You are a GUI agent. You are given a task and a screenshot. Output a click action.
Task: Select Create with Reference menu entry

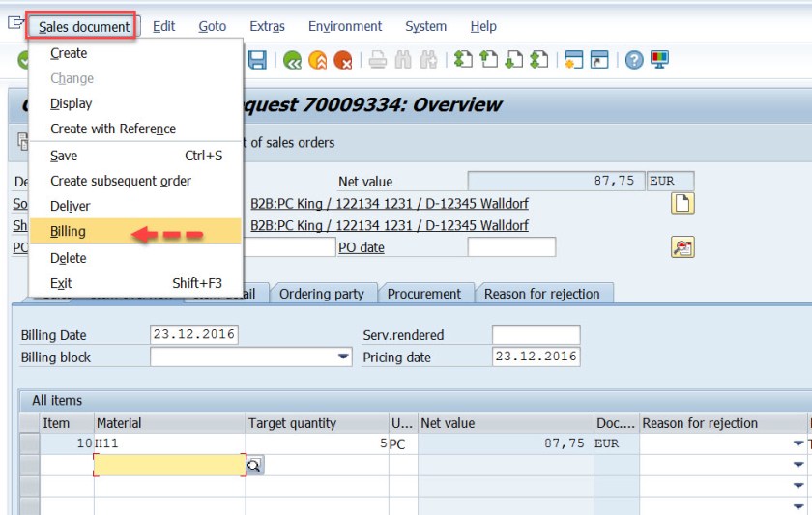click(x=136, y=129)
